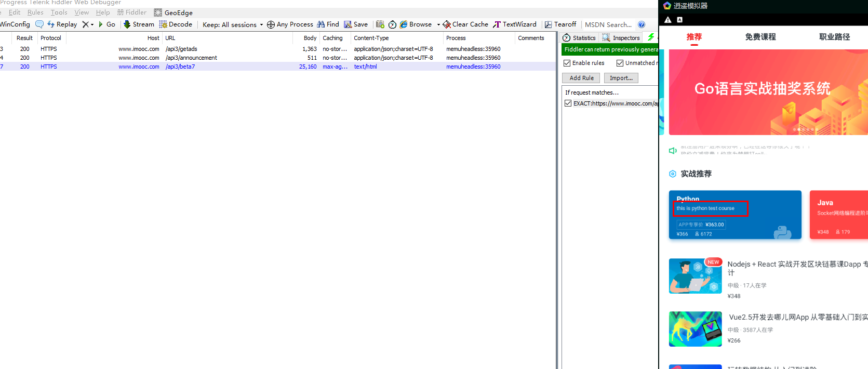
Task: Click the speaker announcement icon in emulator
Action: tap(673, 151)
